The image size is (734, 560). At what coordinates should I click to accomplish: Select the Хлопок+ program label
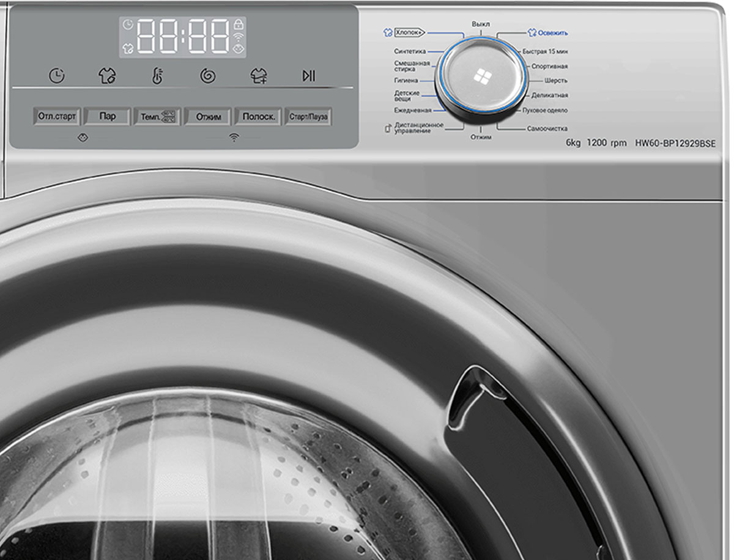click(409, 32)
